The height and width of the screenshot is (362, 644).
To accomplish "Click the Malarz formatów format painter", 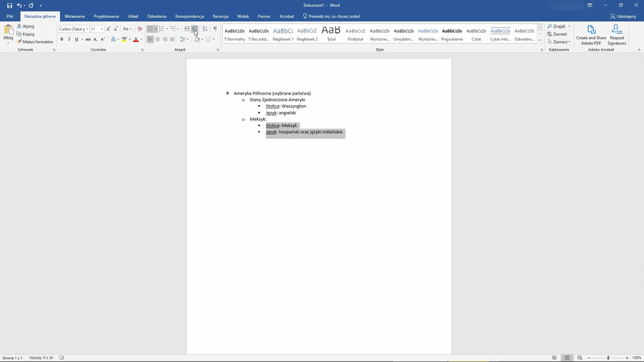I will tap(35, 42).
